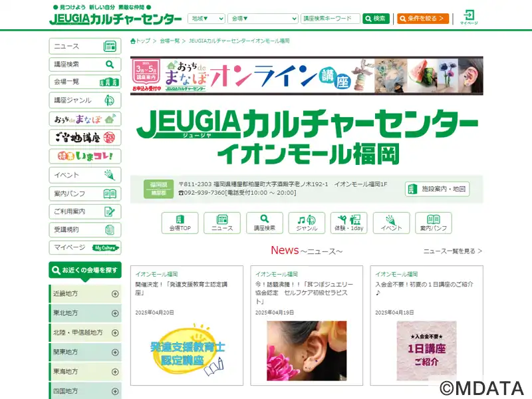Open news headline 入会金不要！初夏の１日講座のご紹介
Screen dimensions: 532x399
[424, 289]
